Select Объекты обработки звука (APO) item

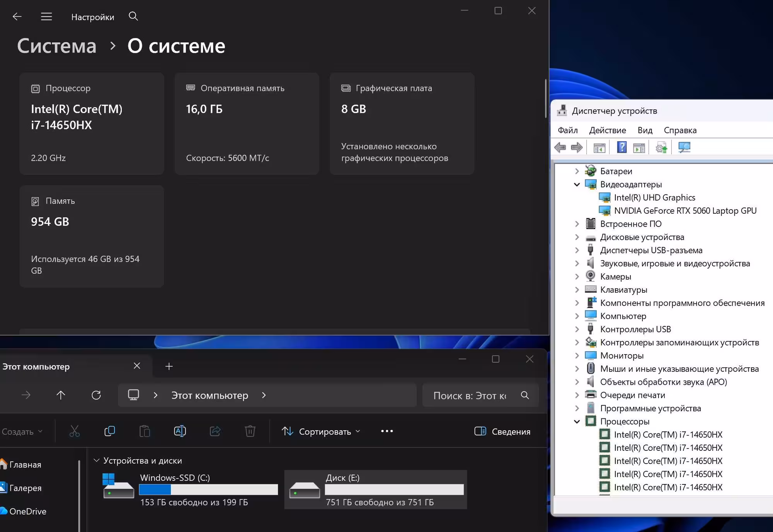click(x=663, y=382)
